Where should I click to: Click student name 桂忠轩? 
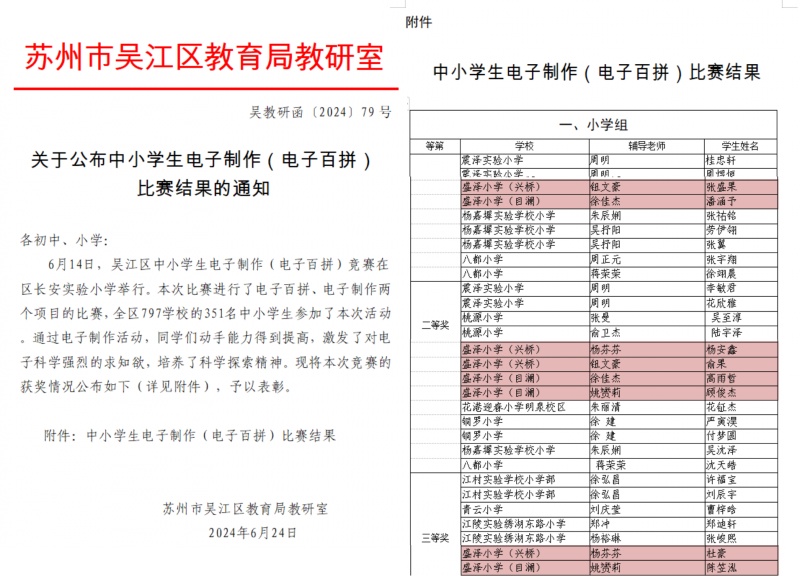[720, 160]
